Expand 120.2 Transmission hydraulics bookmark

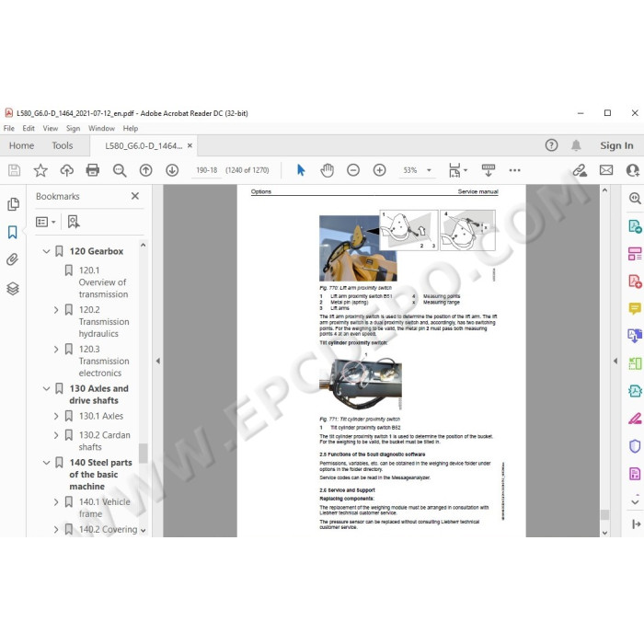click(x=56, y=310)
